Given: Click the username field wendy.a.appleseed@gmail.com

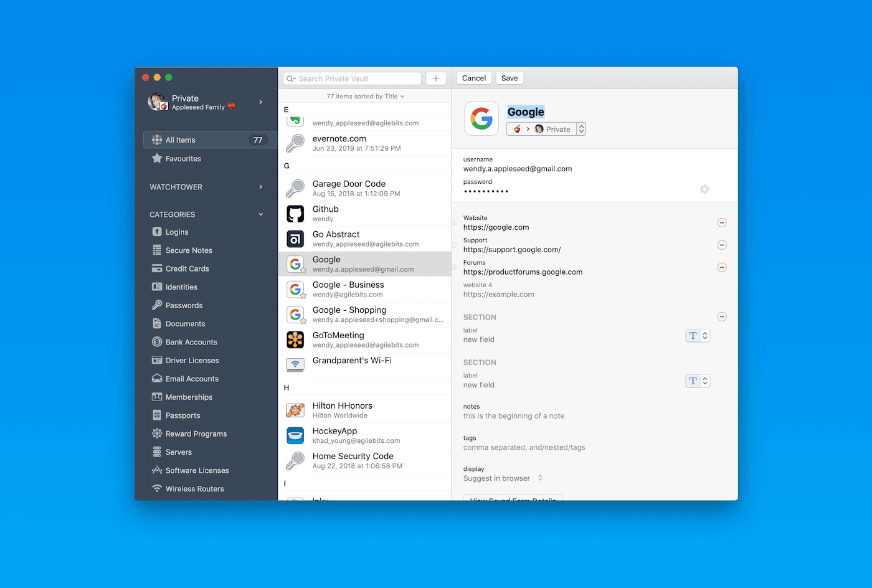Looking at the screenshot, I should click(518, 169).
